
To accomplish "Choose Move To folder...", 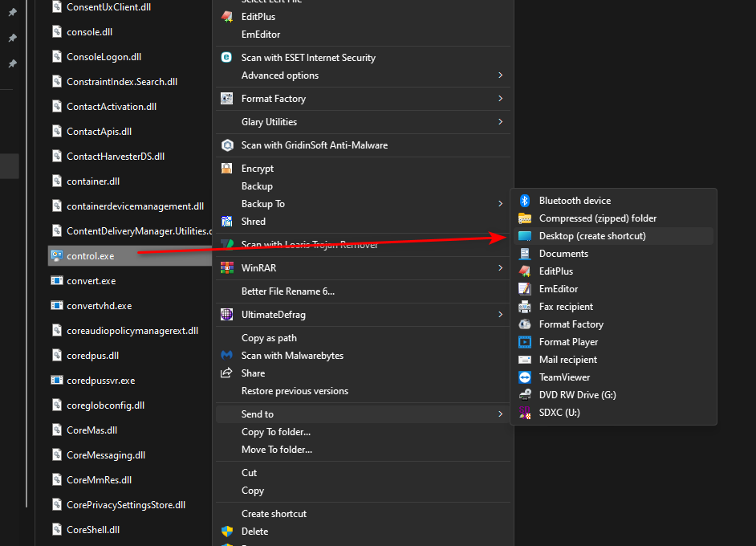I will point(363,450).
